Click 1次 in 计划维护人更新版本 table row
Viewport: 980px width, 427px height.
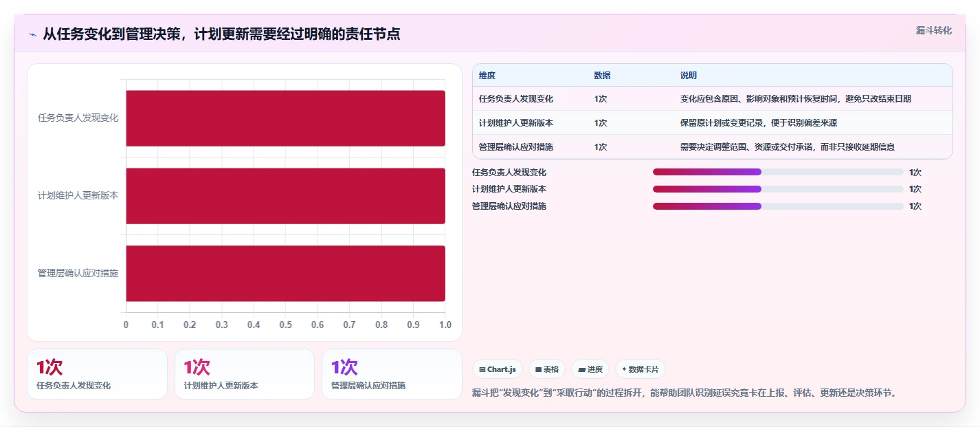click(601, 123)
